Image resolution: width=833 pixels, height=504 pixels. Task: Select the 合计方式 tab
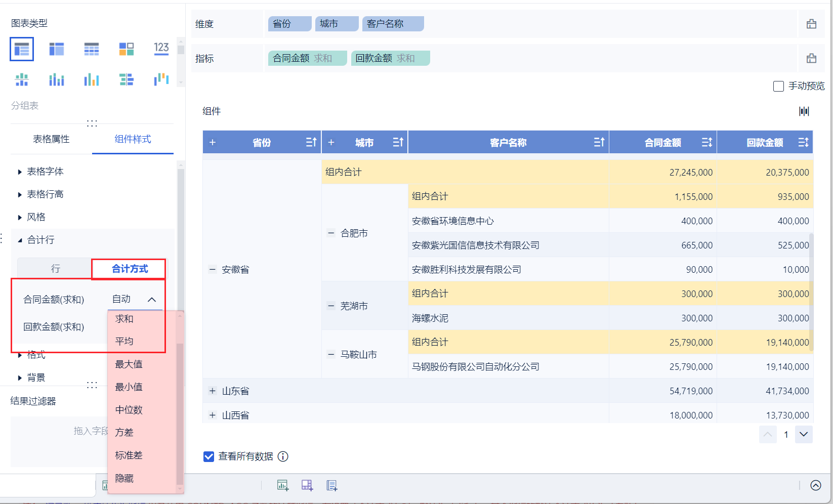click(130, 269)
